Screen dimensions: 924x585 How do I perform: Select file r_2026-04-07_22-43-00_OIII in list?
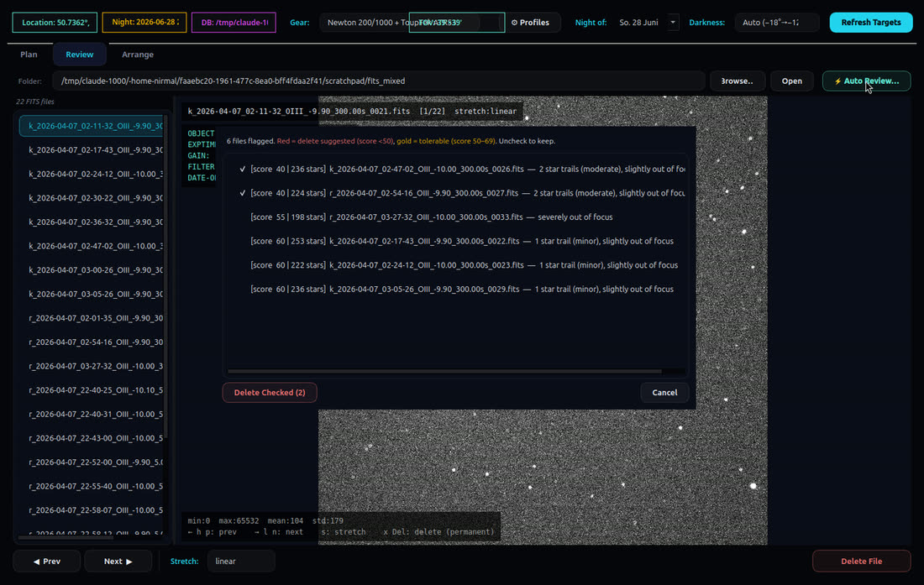(92, 438)
